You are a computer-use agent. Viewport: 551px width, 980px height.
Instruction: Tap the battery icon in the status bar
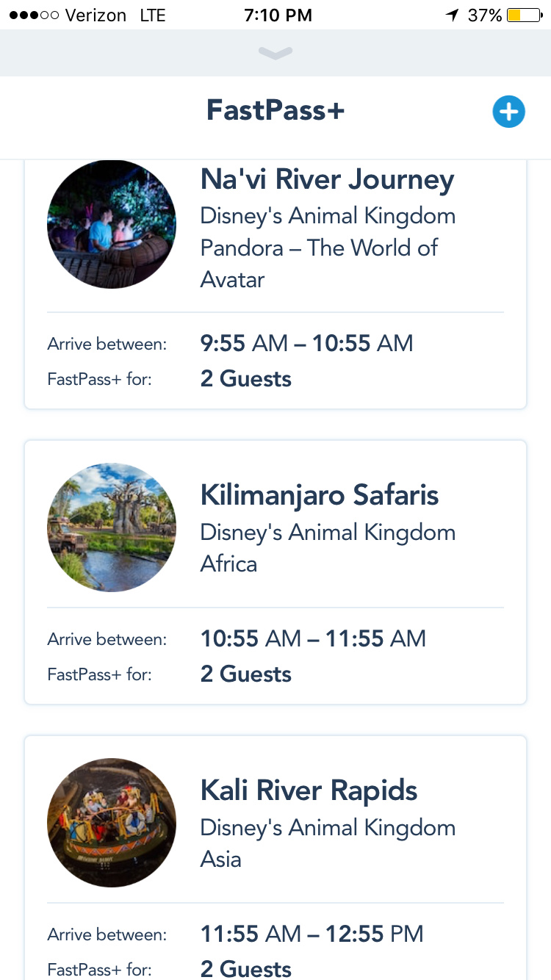[524, 15]
